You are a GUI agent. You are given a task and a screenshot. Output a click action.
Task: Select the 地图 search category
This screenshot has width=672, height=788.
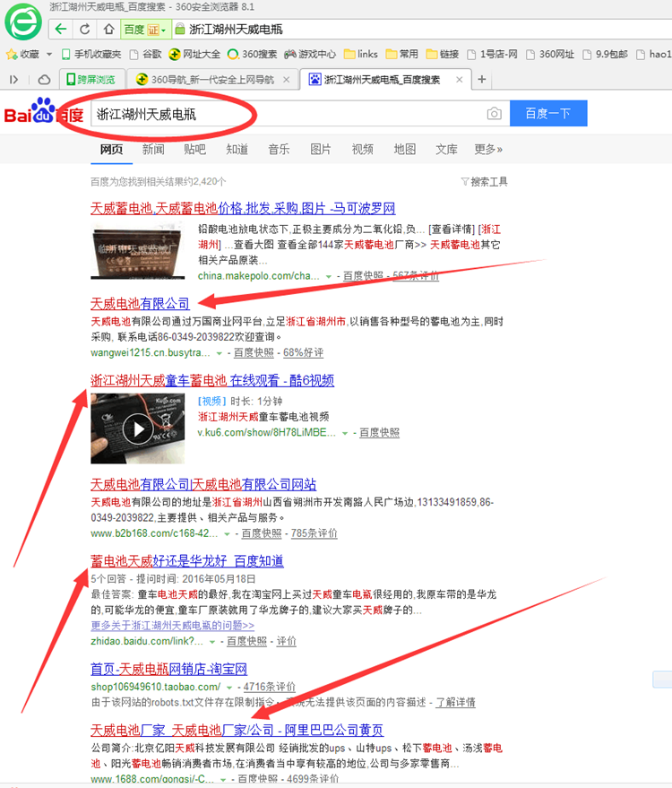[x=405, y=149]
